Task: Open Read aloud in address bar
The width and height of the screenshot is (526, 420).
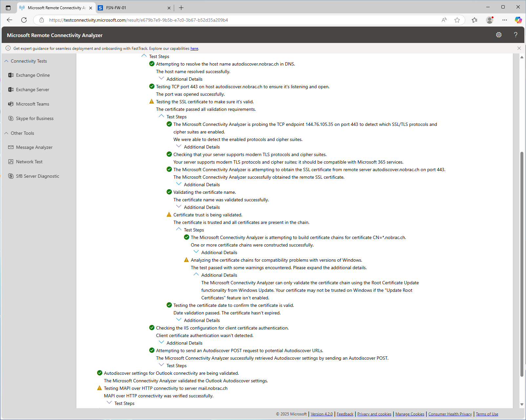Action: [444, 20]
